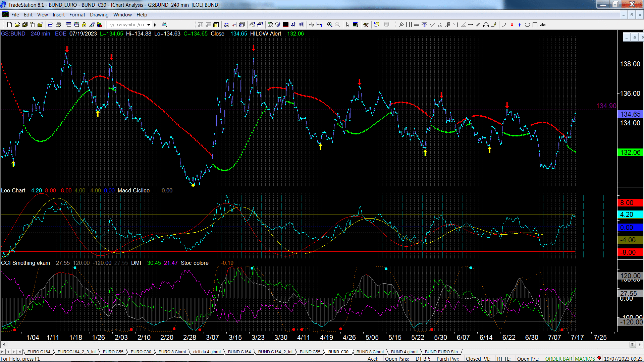Open the Insert menu
Viewport: 644px width, 362px height.
[59, 15]
